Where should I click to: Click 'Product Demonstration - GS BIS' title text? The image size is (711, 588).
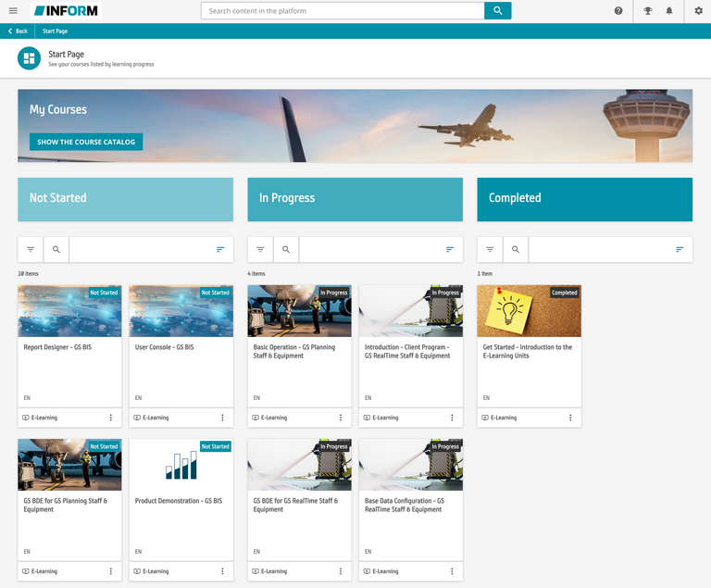click(x=179, y=501)
